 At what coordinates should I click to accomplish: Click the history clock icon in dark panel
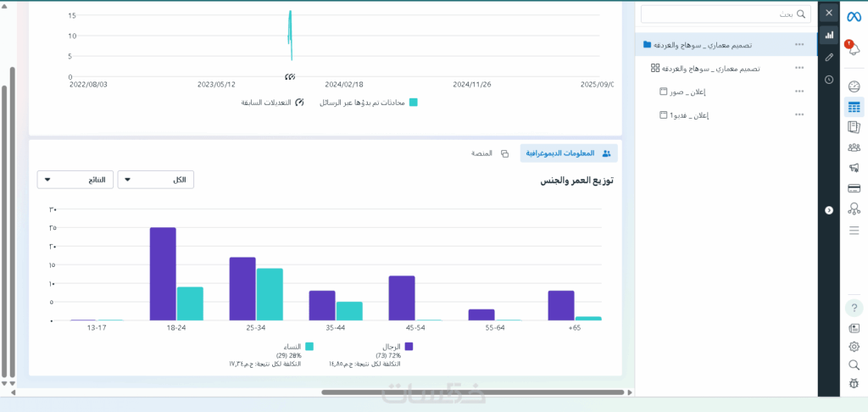829,80
